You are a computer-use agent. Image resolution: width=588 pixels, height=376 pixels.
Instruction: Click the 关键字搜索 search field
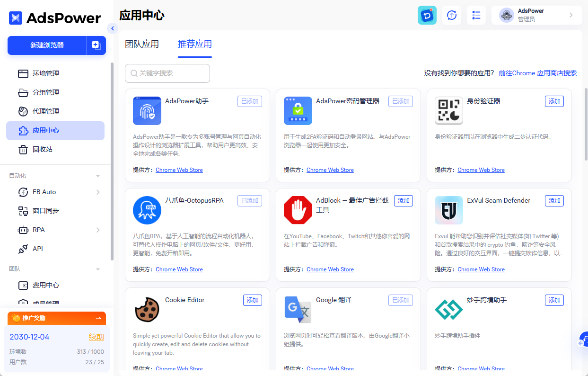click(167, 73)
